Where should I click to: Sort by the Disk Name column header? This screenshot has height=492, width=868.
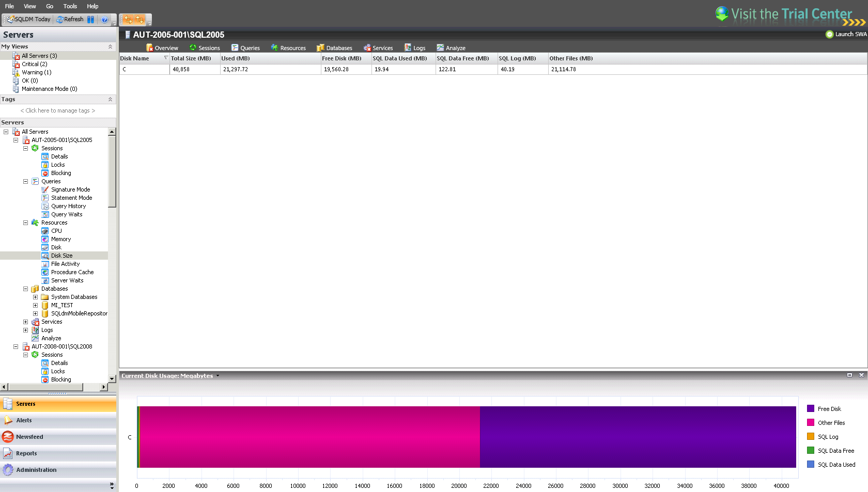coord(144,58)
